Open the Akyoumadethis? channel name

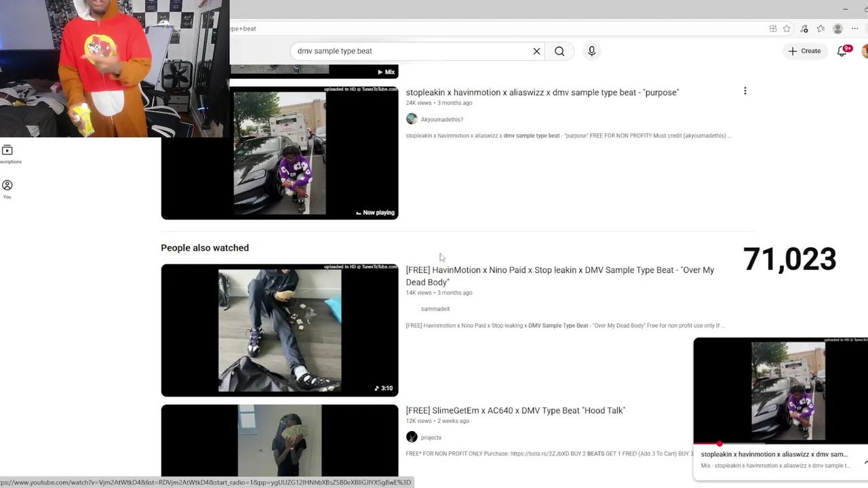coord(441,119)
